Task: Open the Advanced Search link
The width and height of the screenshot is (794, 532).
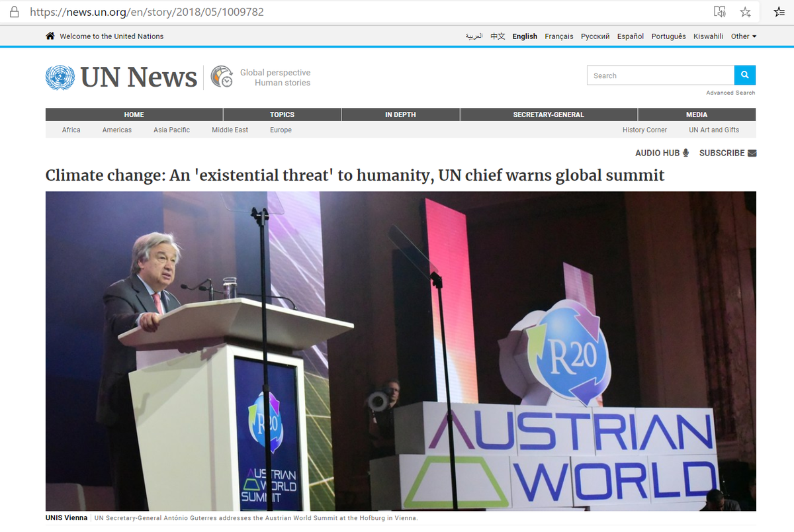Action: click(x=730, y=93)
